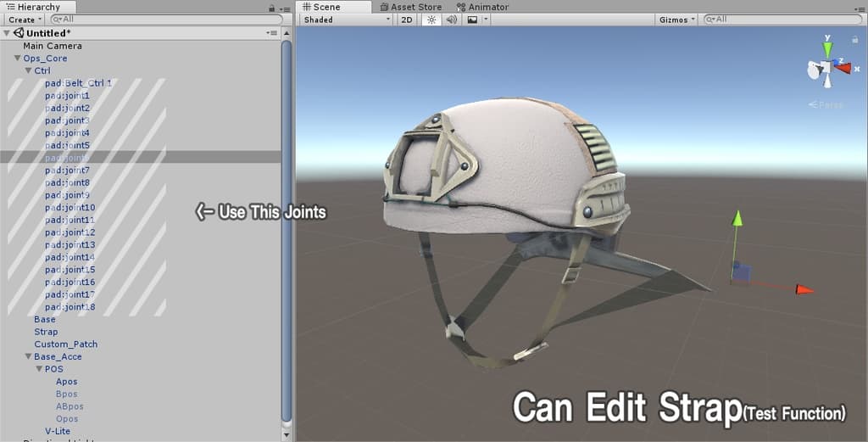Image resolution: width=868 pixels, height=442 pixels.
Task: Select Custom_Patch object in Hierarchy
Action: click(x=65, y=344)
